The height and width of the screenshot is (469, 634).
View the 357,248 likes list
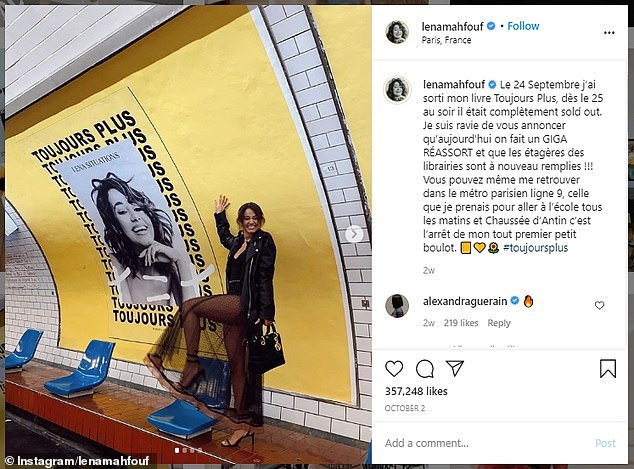click(x=416, y=391)
